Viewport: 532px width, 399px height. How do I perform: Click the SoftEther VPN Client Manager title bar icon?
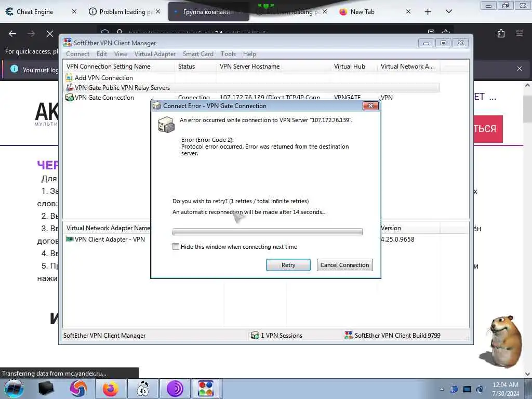68,43
